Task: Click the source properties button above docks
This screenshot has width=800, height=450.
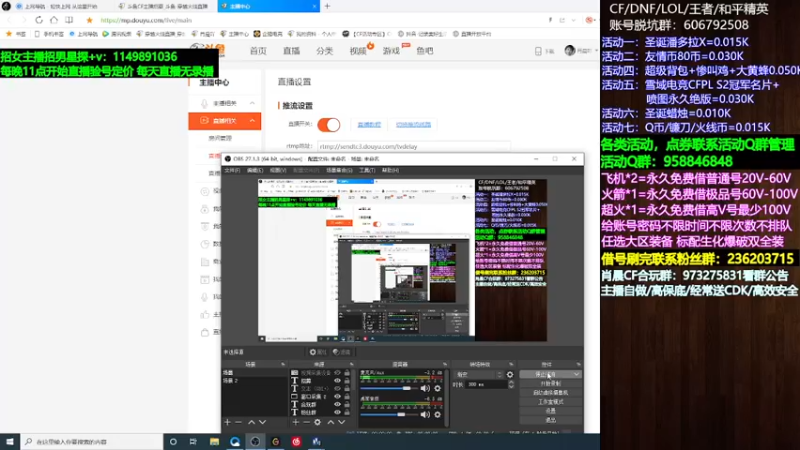Action: pos(318,352)
